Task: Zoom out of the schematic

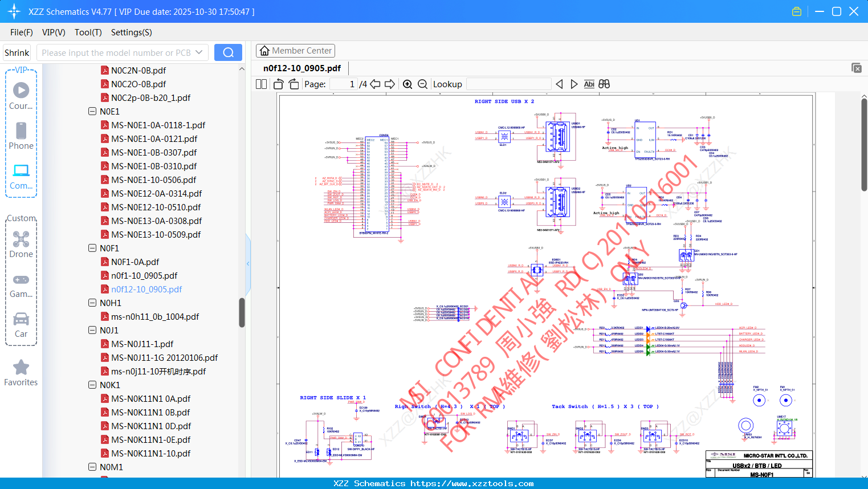Action: pos(422,84)
